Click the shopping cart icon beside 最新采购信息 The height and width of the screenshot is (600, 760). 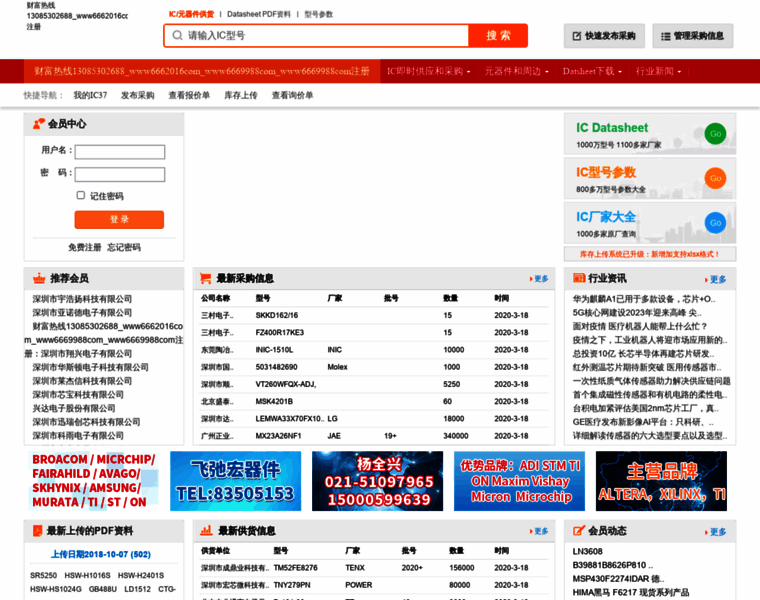click(206, 278)
